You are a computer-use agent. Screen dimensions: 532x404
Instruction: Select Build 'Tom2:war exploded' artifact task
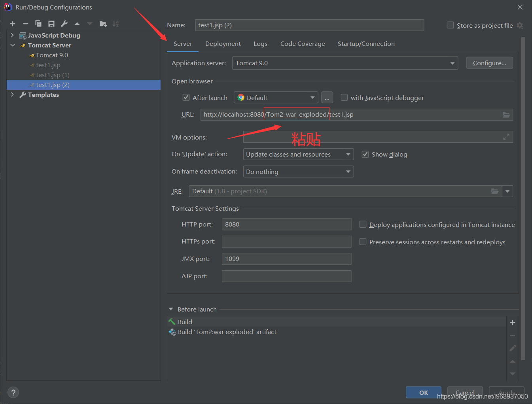coord(337,332)
